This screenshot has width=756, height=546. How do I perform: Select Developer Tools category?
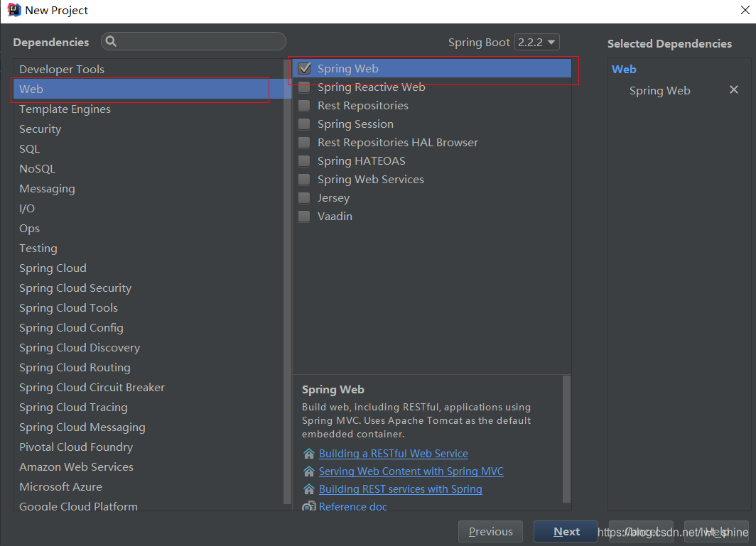point(148,70)
